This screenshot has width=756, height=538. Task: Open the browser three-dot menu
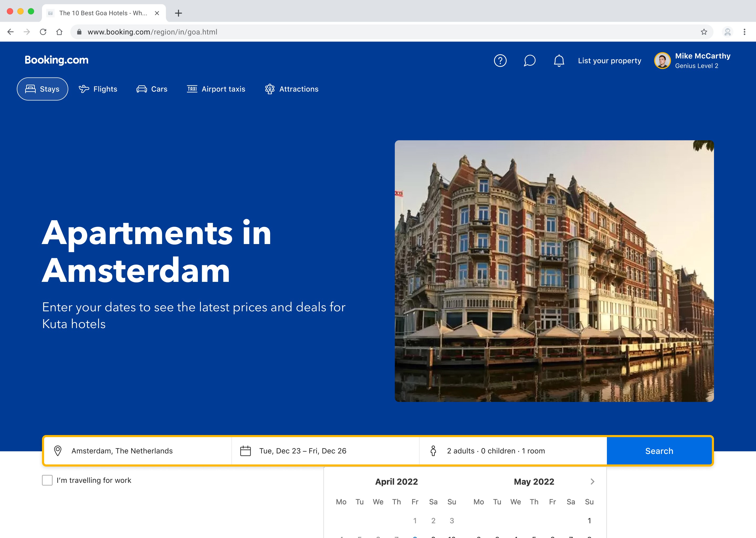744,32
